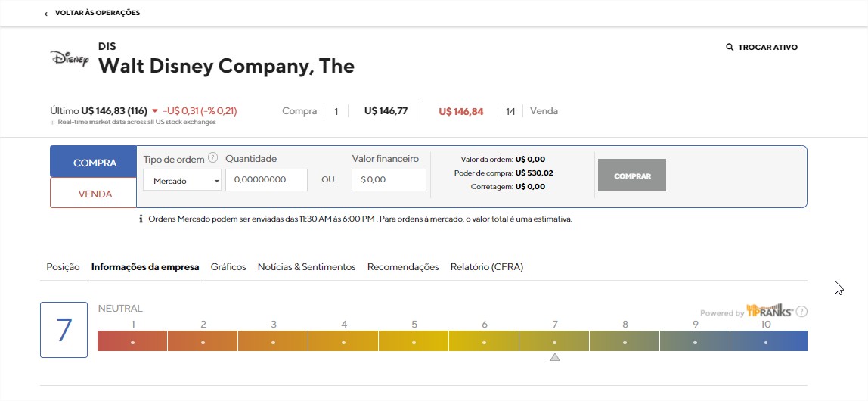This screenshot has width=868, height=401.
Task: Click the Trocar Ativo magnifier icon
Action: [x=729, y=47]
